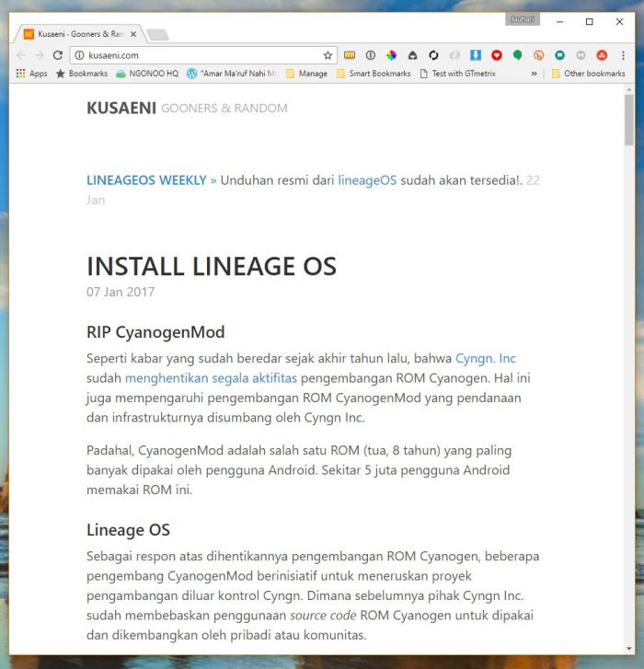Open the Test with GTmetrix bookmark
The height and width of the screenshot is (669, 644).
(457, 74)
